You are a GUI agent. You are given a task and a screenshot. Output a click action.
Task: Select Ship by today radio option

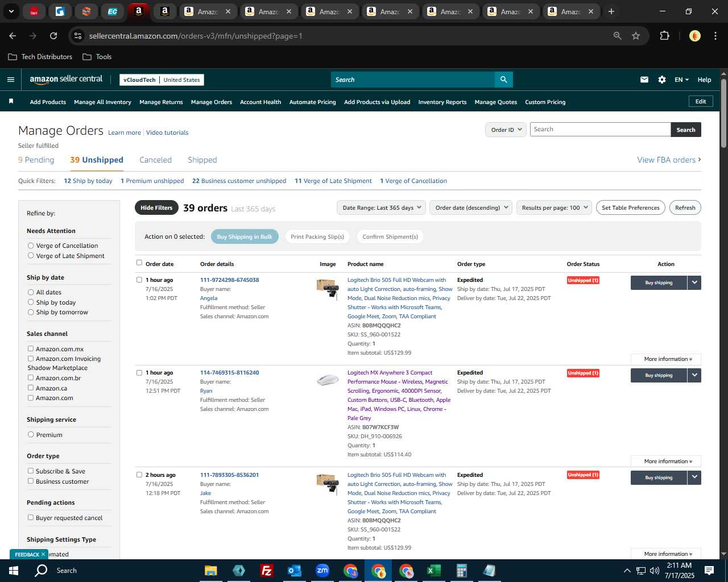31,302
